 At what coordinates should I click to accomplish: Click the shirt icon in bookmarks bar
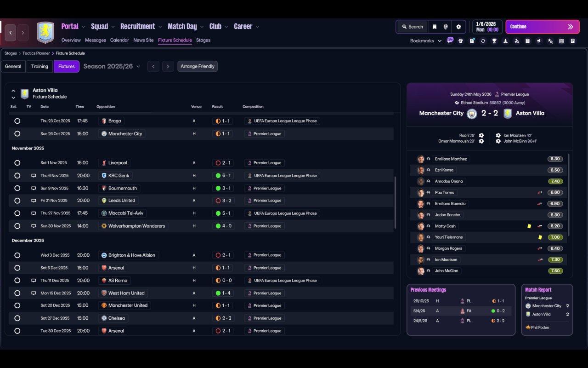click(461, 41)
